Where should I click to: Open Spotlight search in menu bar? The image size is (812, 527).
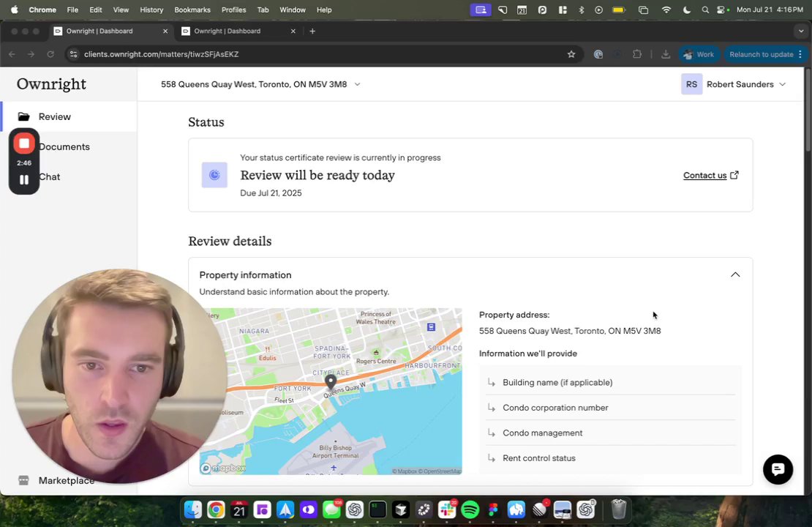pyautogui.click(x=704, y=10)
